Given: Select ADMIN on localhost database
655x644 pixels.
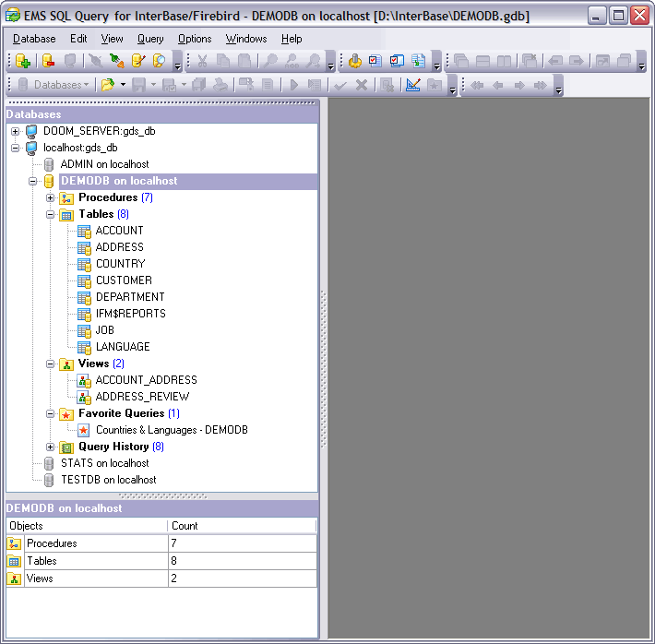Looking at the screenshot, I should pyautogui.click(x=104, y=164).
